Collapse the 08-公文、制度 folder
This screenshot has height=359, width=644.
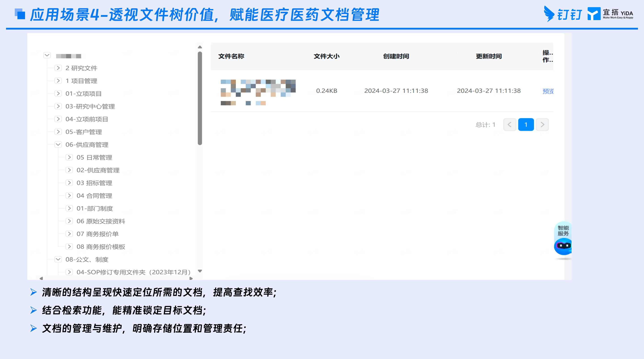tap(58, 259)
